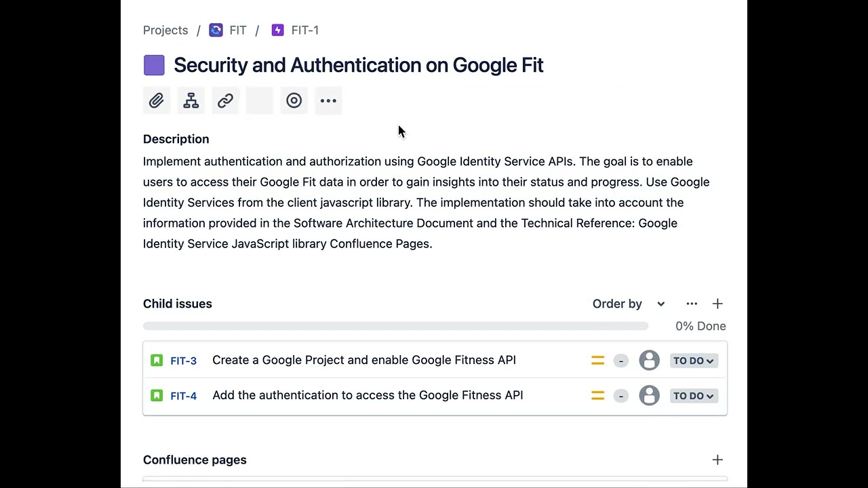The width and height of the screenshot is (868, 488).
Task: Click the circular target icon in toolbar
Action: point(294,101)
